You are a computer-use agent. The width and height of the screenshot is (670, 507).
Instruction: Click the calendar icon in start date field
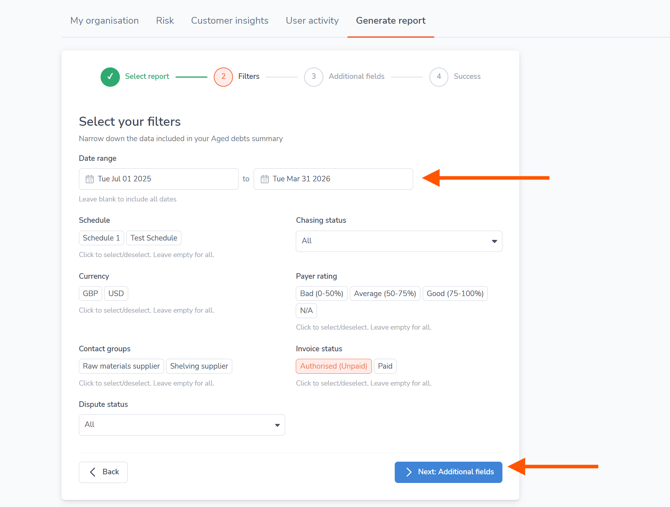pyautogui.click(x=89, y=179)
